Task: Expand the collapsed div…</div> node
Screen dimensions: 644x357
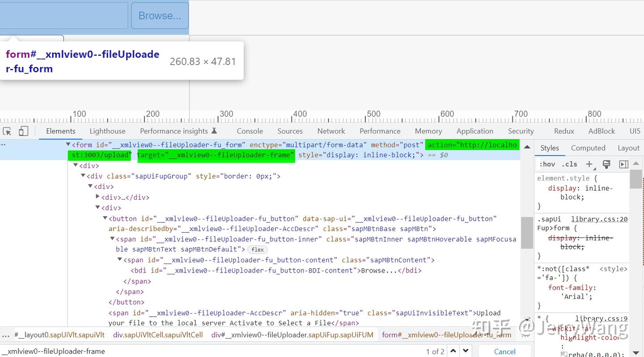Action: point(98,197)
